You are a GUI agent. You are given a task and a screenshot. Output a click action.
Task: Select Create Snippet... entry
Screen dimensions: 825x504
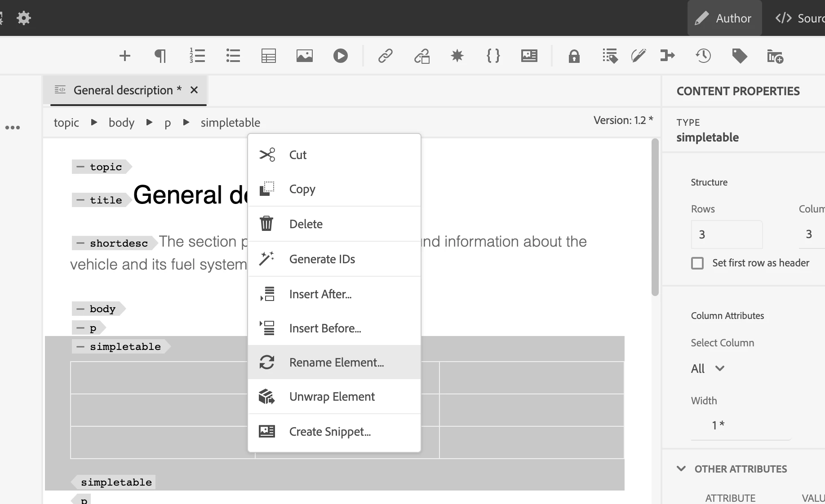[x=334, y=432]
